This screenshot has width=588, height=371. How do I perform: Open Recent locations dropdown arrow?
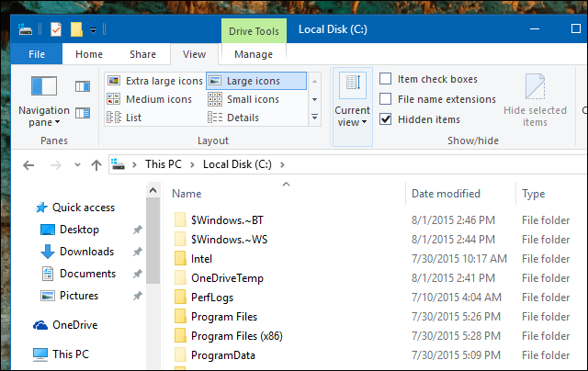[77, 164]
